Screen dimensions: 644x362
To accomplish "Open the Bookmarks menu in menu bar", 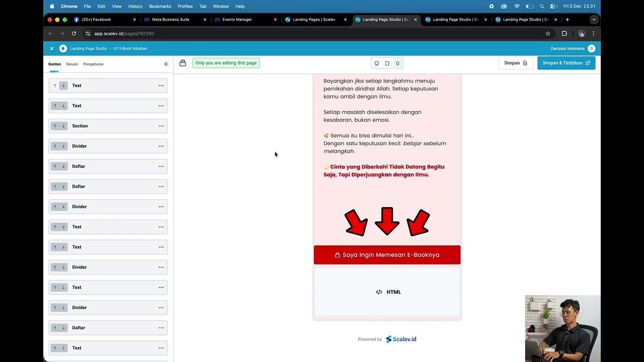I will pos(160,7).
